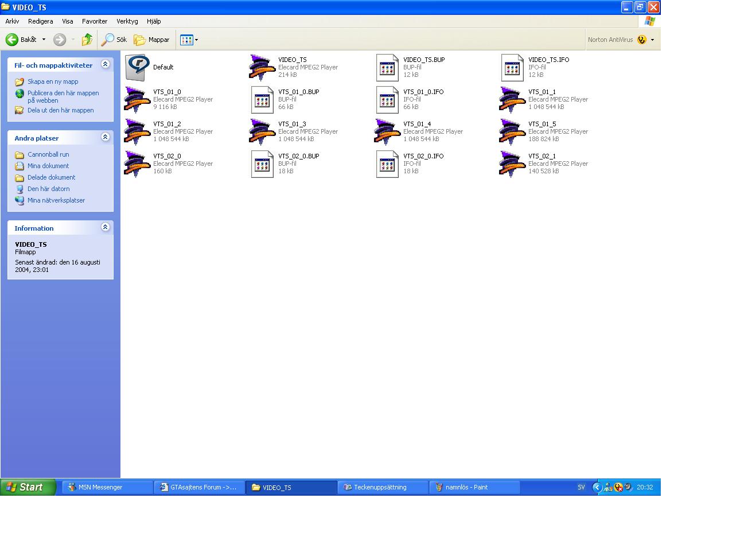Open the Verktyg menu
Image resolution: width=748 pixels, height=560 pixels.
click(x=127, y=21)
